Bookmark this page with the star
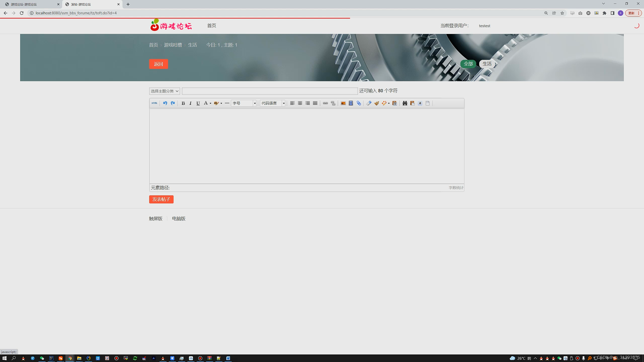Viewport: 644px width, 362px height. pos(562,13)
